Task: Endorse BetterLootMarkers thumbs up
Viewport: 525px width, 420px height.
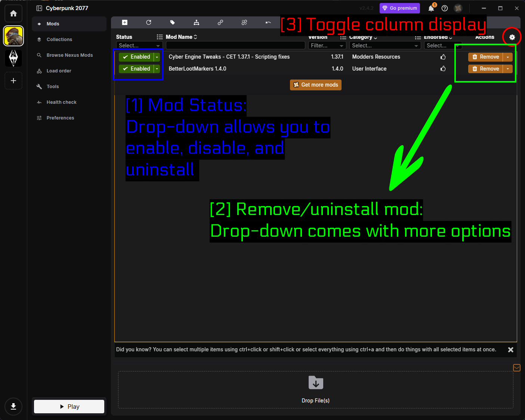Action: coord(443,69)
